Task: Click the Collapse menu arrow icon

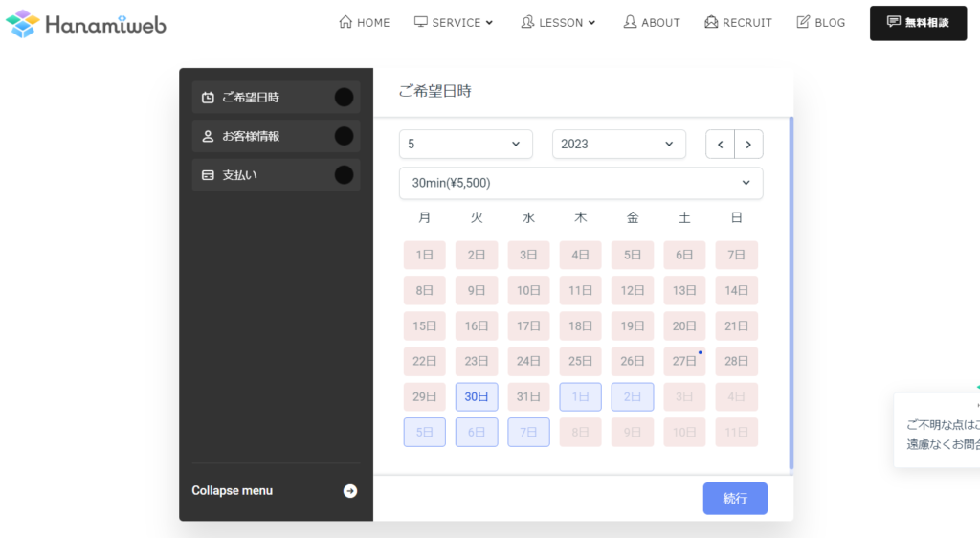Action: [x=350, y=491]
